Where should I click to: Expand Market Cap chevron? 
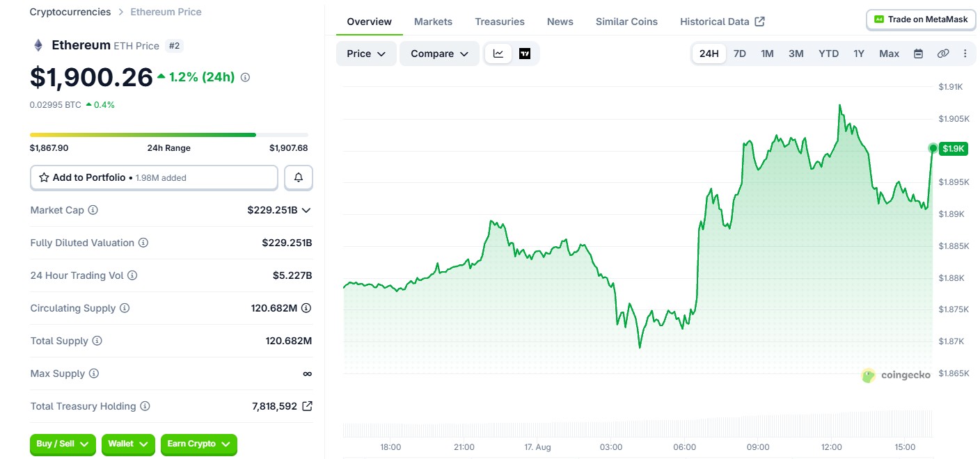[x=306, y=210]
